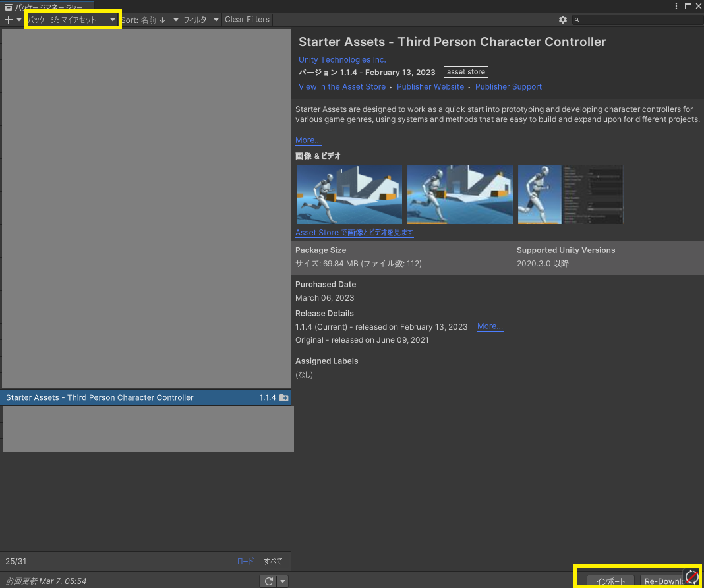
Task: Click the Re-Download button
Action: (662, 581)
